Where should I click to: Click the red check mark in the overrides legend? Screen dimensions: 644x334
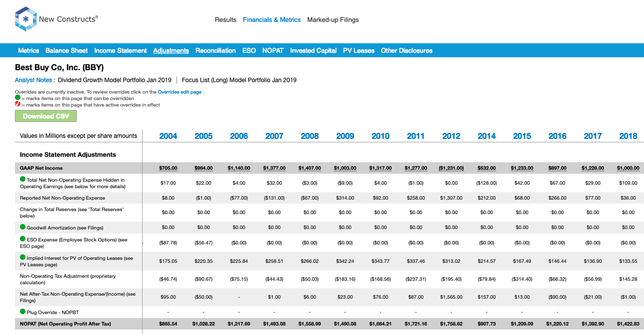pos(17,105)
